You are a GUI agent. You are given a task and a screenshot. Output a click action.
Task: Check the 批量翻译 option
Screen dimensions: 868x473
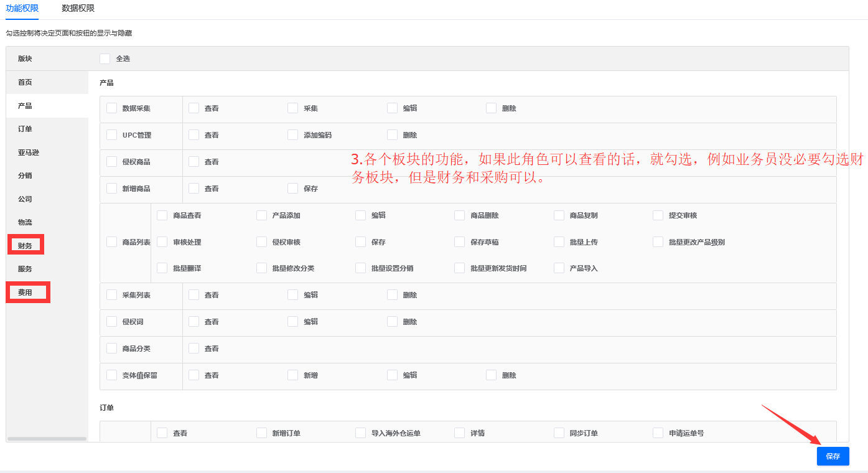click(x=162, y=268)
